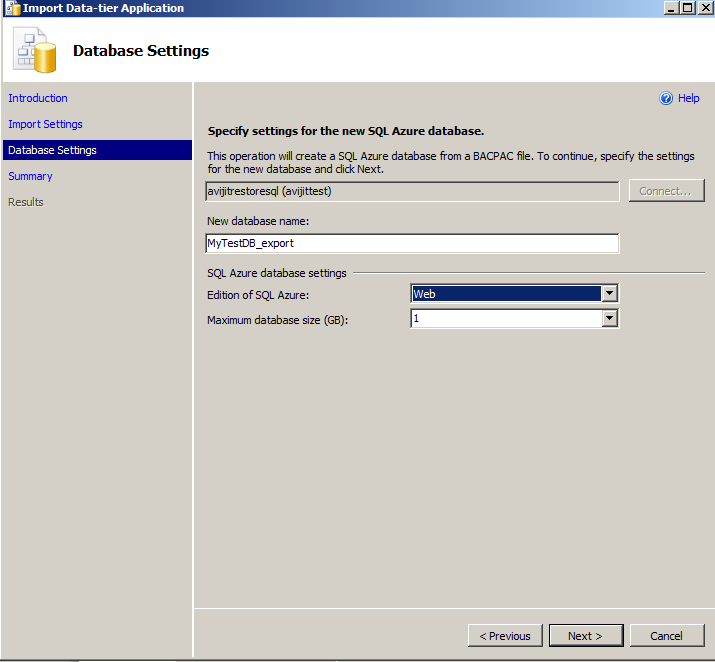Viewport: 715px width, 662px height.
Task: Open the Help link text
Action: point(689,98)
